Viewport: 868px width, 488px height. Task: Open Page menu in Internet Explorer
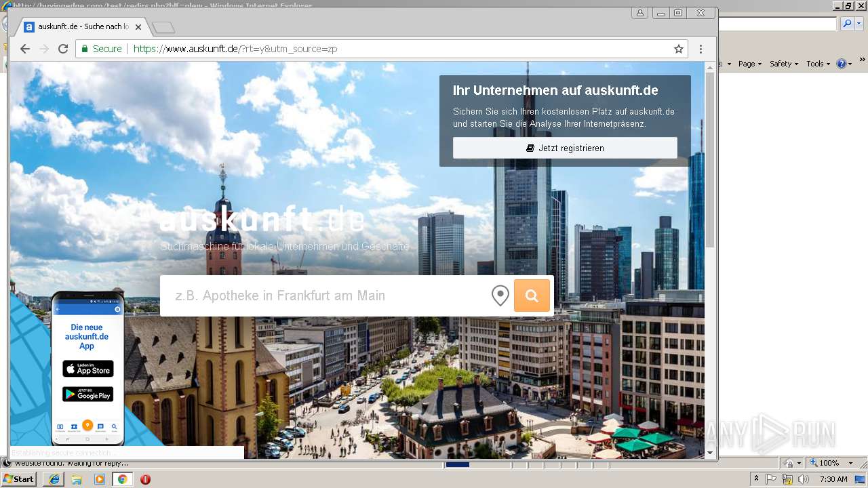[x=749, y=64]
